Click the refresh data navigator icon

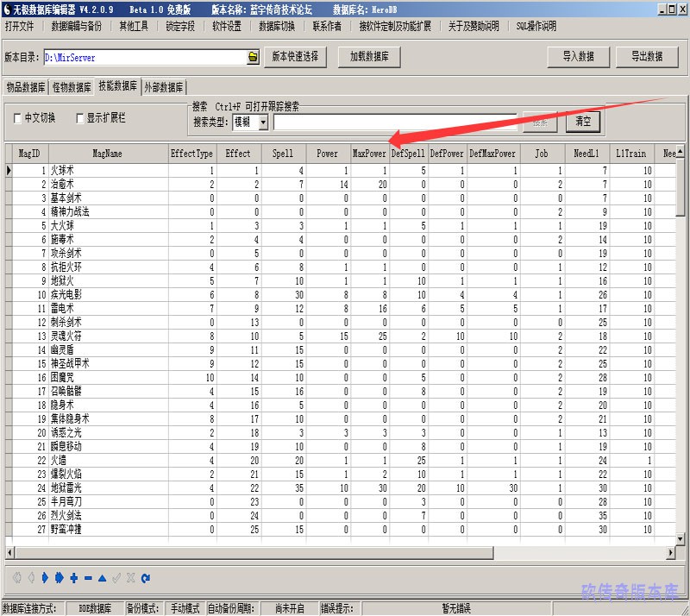point(145,578)
